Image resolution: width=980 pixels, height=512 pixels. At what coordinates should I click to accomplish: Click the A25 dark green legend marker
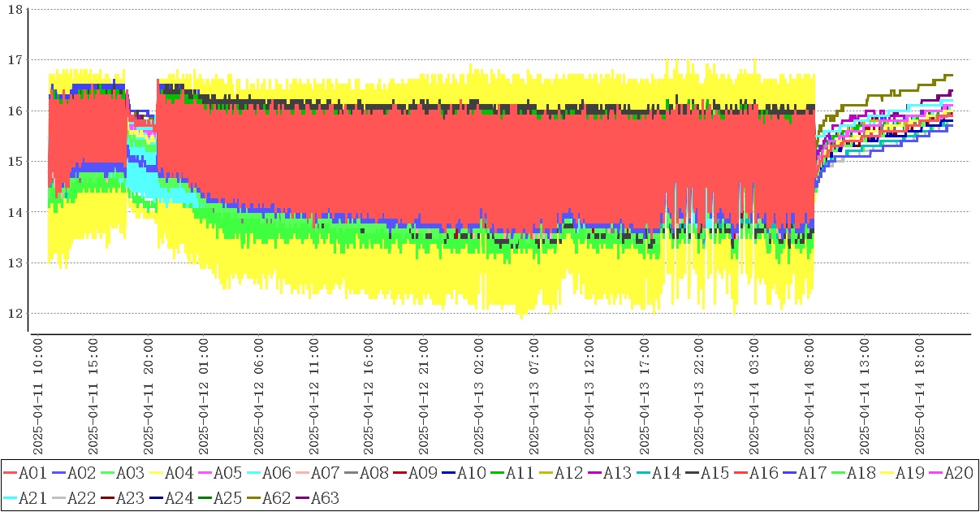tap(205, 498)
